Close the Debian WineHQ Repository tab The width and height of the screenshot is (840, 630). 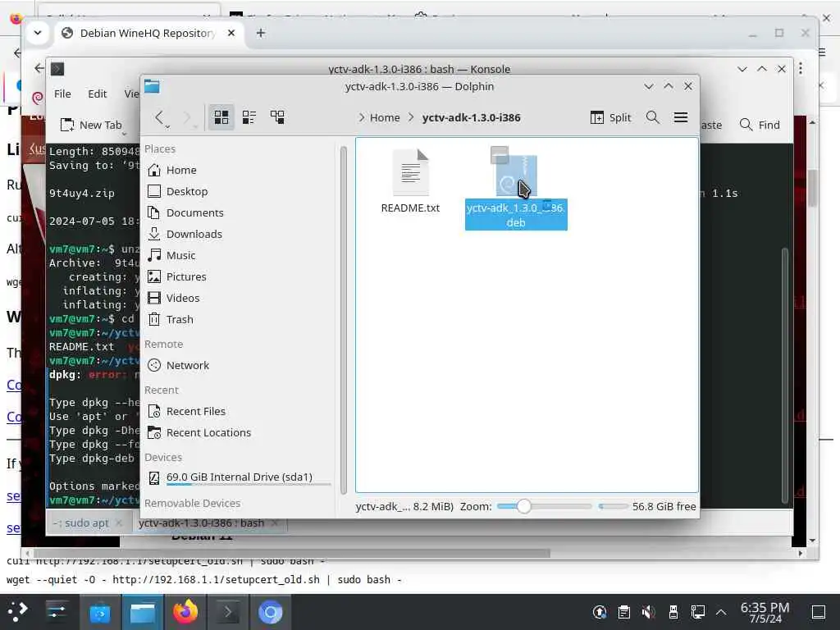point(231,33)
